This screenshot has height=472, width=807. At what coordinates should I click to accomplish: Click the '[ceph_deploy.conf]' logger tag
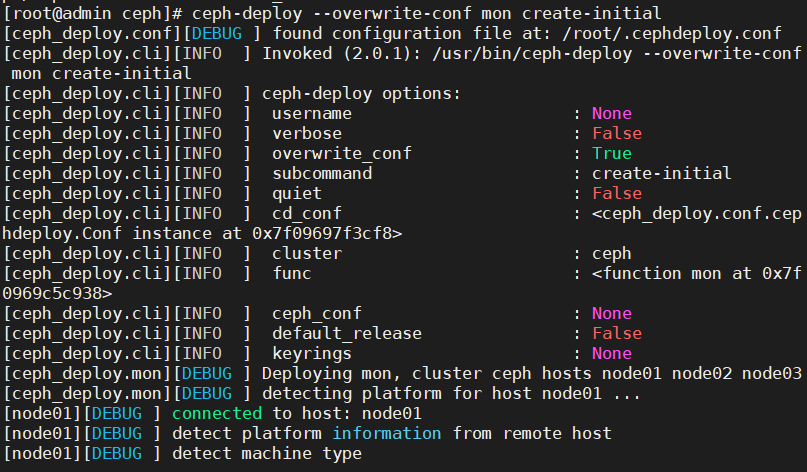click(92, 33)
